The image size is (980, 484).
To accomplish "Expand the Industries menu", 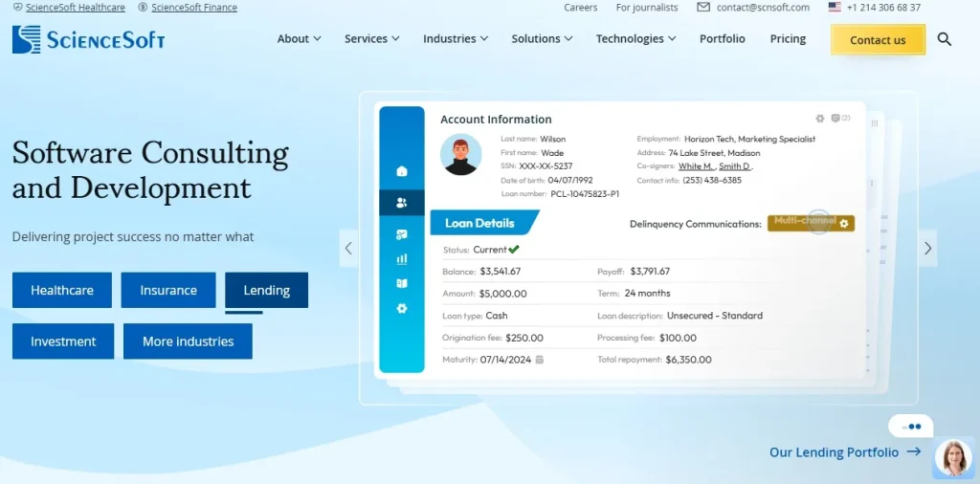I will [456, 38].
